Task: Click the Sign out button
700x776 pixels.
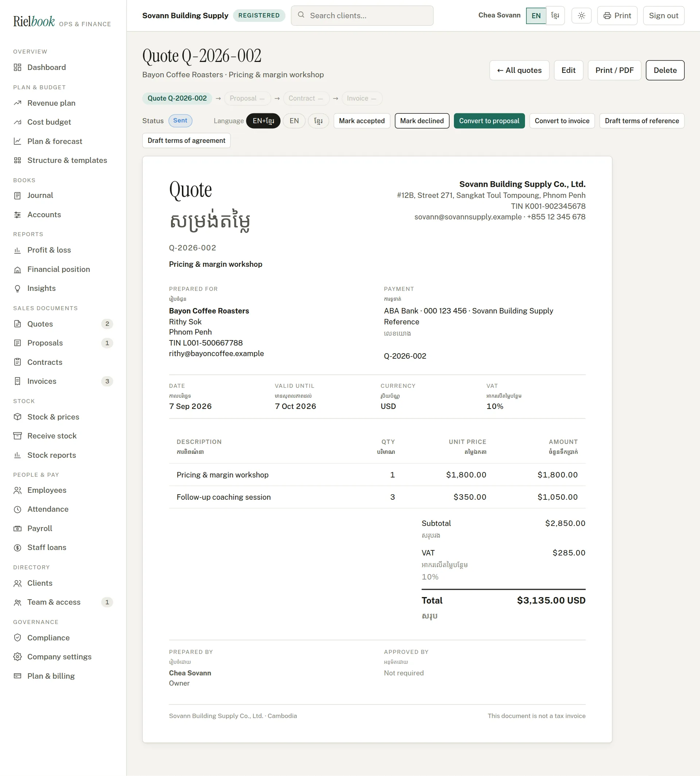Action: pyautogui.click(x=663, y=16)
